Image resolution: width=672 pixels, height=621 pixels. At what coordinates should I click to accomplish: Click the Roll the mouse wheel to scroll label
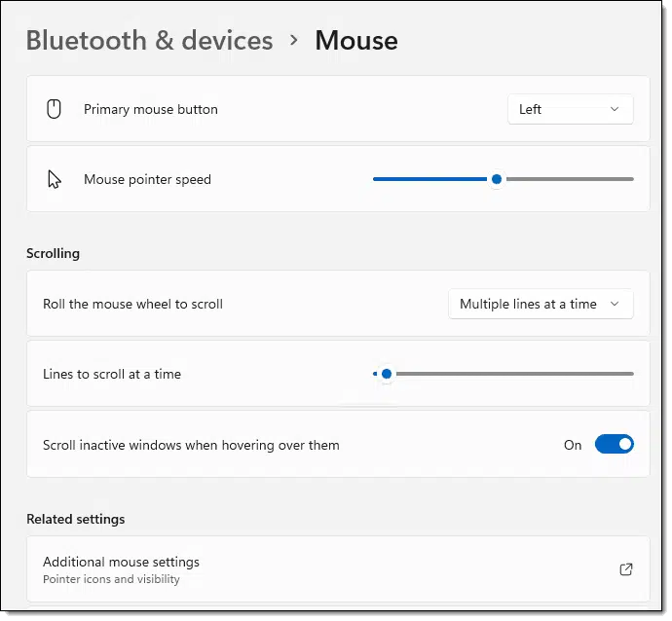coord(132,304)
